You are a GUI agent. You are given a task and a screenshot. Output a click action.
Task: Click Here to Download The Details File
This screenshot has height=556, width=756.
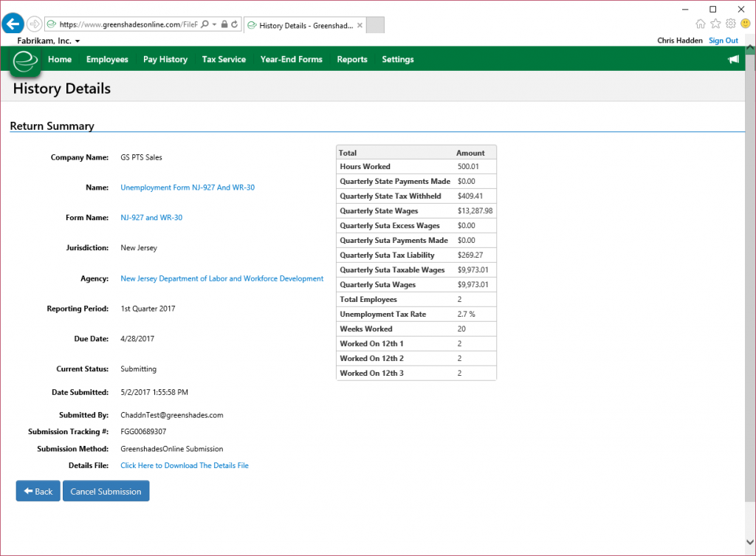point(185,465)
